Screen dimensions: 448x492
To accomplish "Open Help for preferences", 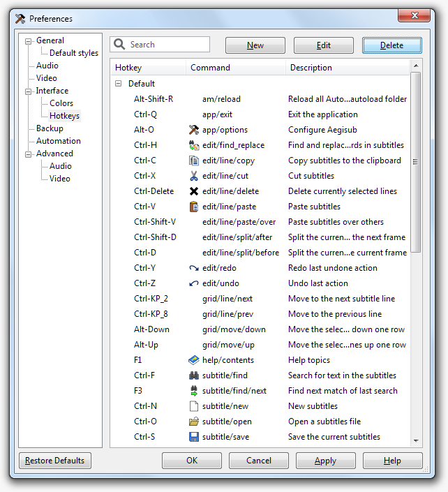I will click(x=392, y=461).
